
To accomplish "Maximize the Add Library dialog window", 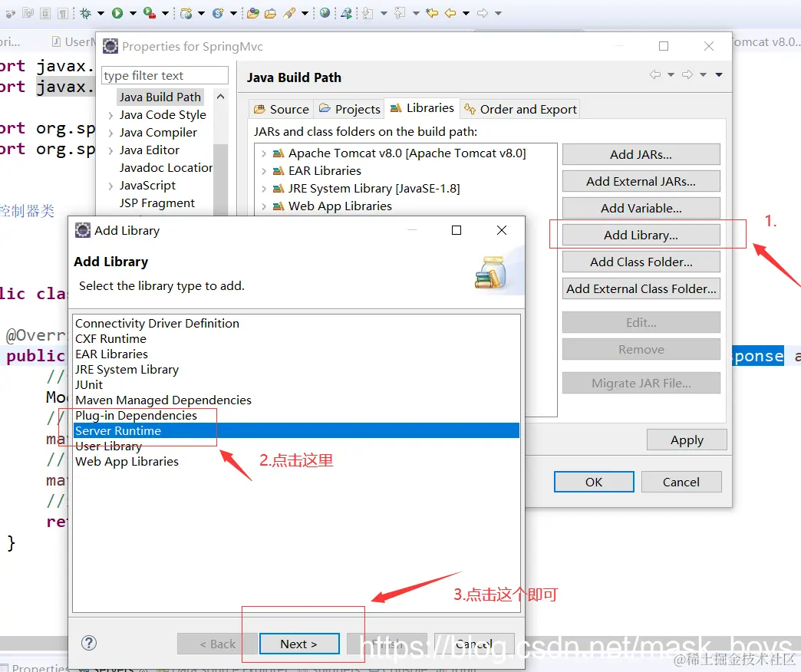I will pos(457,230).
